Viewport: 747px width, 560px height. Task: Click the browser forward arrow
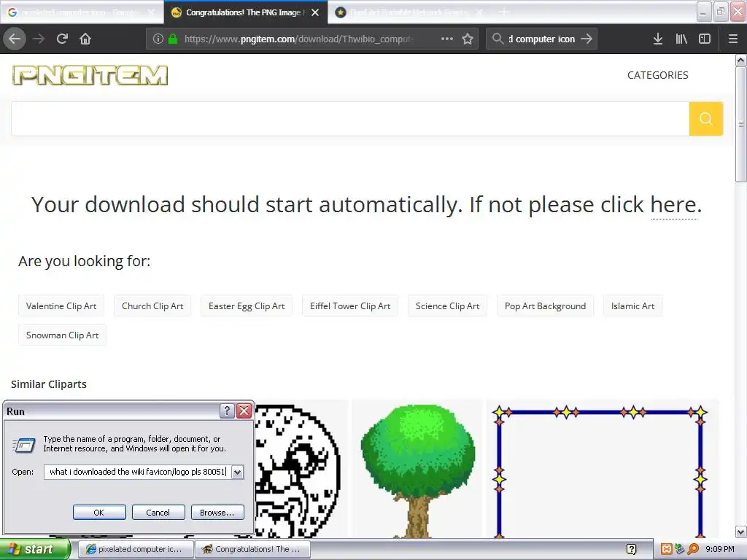[x=39, y=39]
